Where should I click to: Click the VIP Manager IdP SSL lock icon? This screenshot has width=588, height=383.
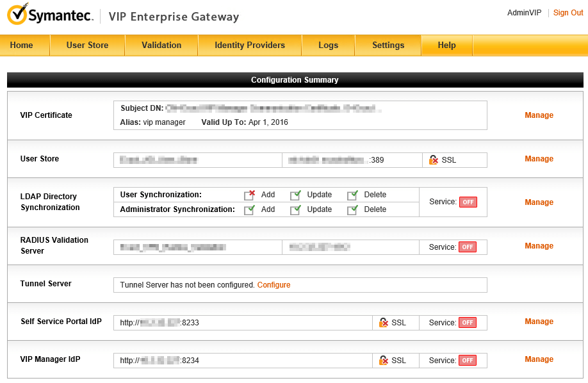point(383,361)
